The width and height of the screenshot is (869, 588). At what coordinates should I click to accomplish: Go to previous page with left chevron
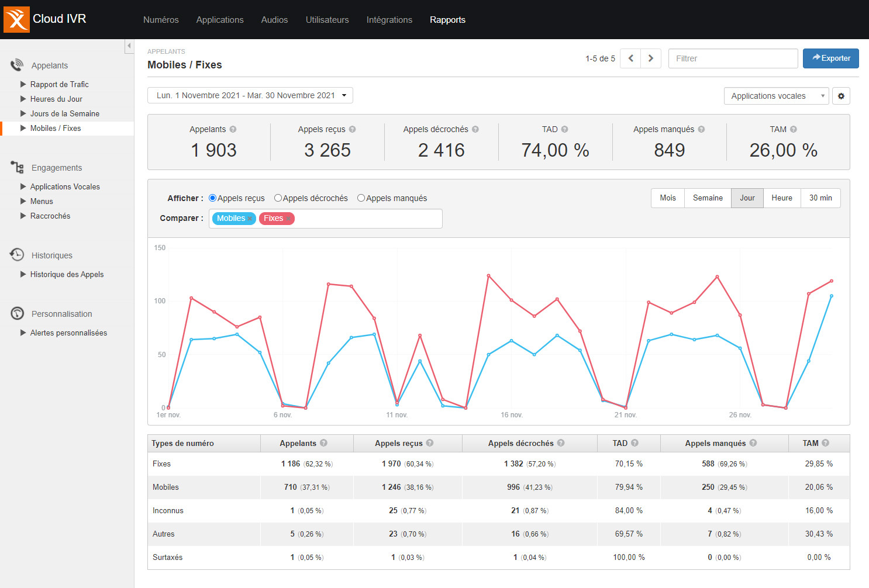pos(630,58)
